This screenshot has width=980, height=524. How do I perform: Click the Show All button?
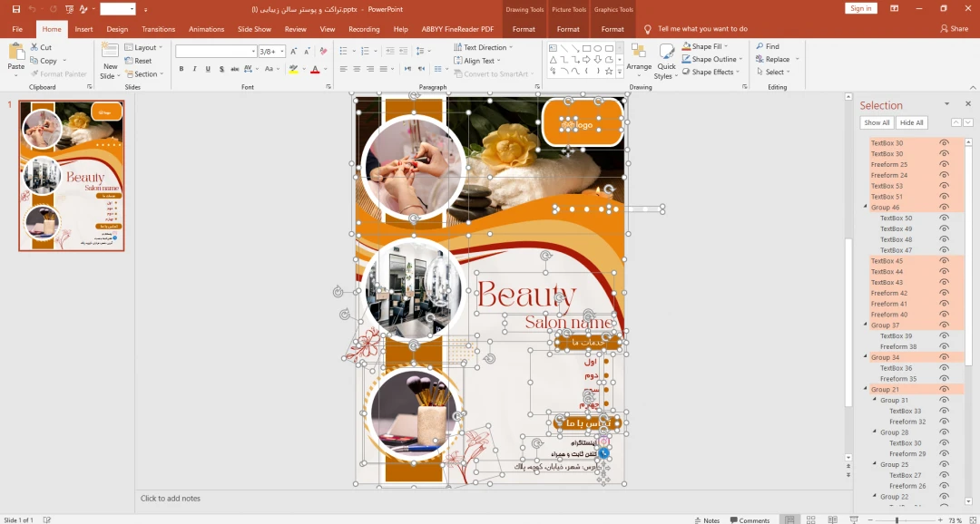pyautogui.click(x=877, y=122)
